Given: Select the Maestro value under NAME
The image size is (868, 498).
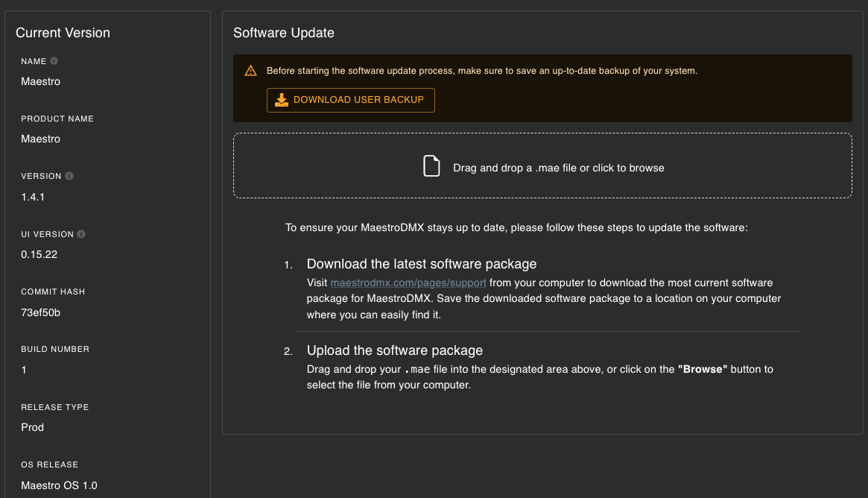Looking at the screenshot, I should point(40,81).
